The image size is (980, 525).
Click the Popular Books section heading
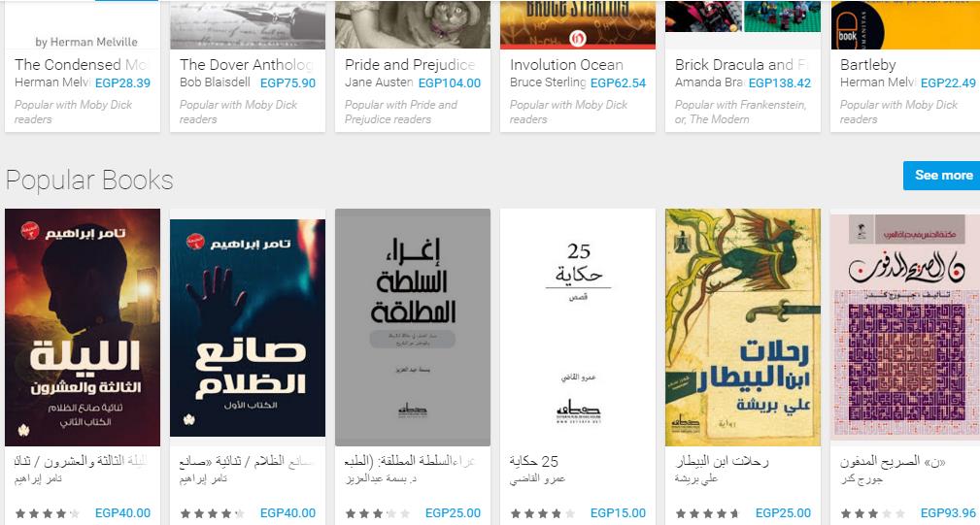(89, 180)
